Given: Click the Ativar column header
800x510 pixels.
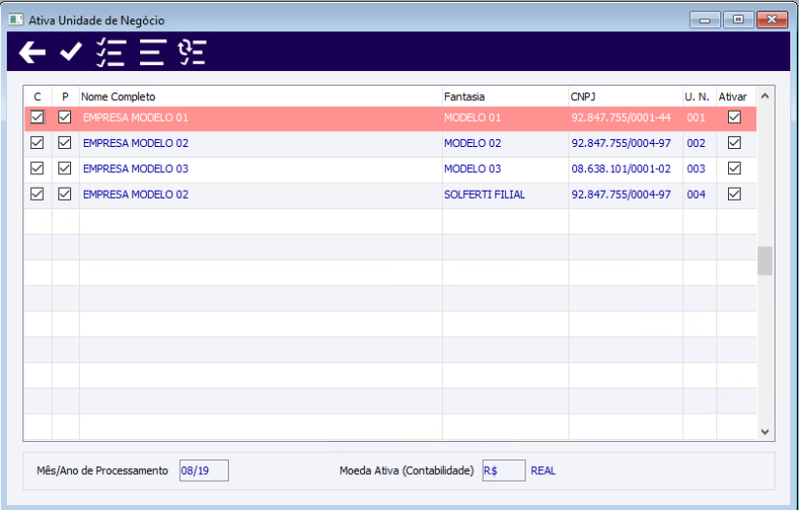Looking at the screenshot, I should click(736, 96).
